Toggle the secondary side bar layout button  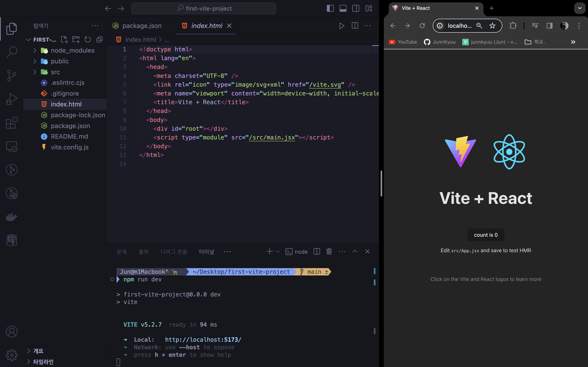click(356, 9)
